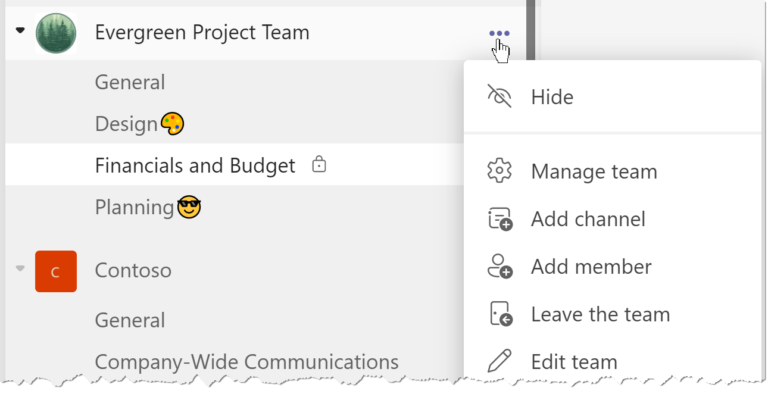Viewport: 768px width, 394px height.
Task: Click the orange Contoso team avatar
Action: (56, 271)
